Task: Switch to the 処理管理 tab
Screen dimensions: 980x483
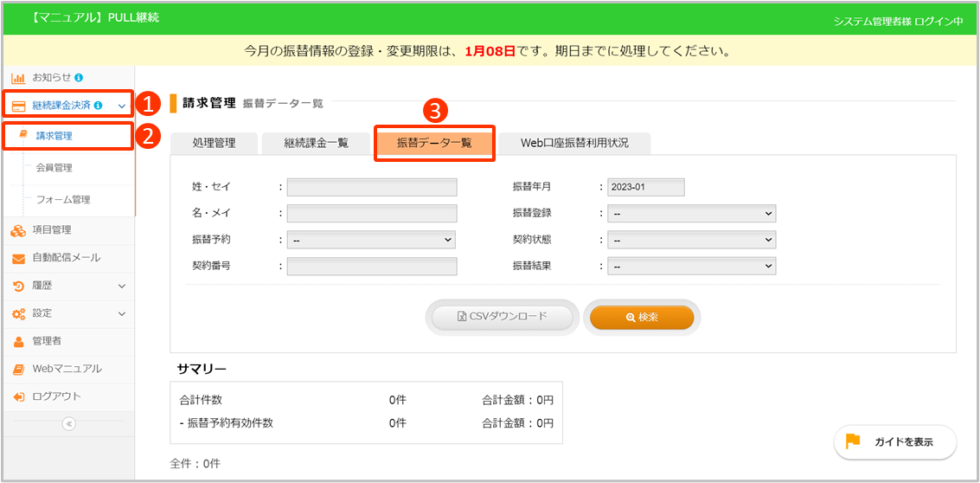Action: [213, 144]
